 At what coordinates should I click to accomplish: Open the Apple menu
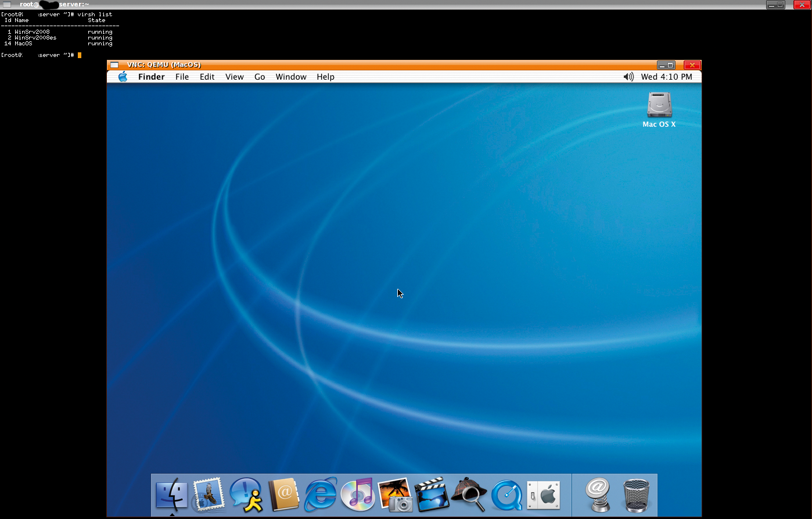(123, 77)
